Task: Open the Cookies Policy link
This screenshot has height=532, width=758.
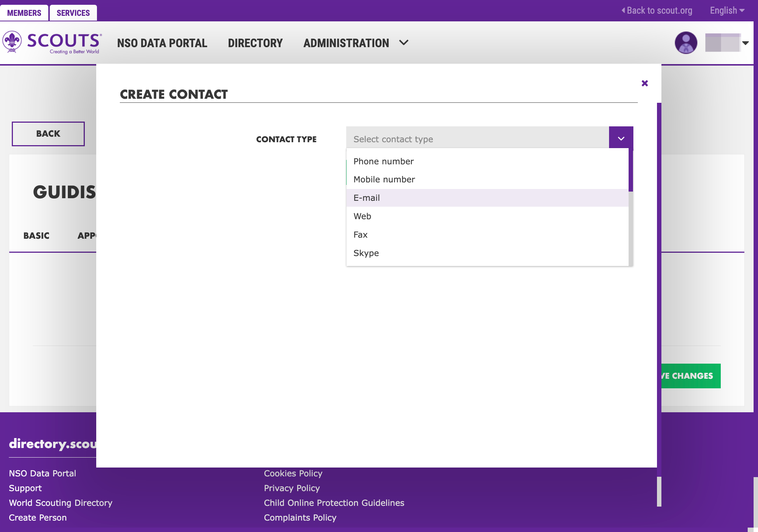Action: tap(293, 473)
